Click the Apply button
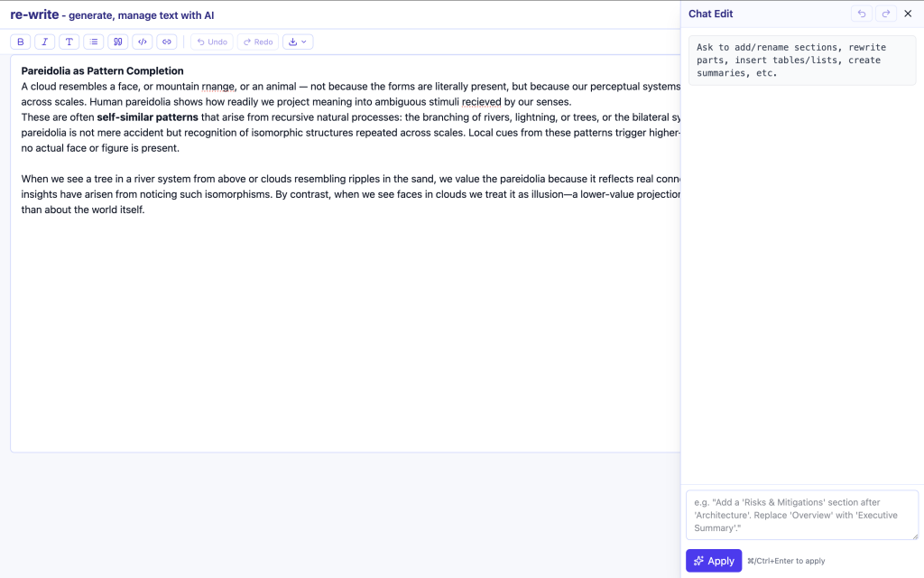 coord(714,561)
